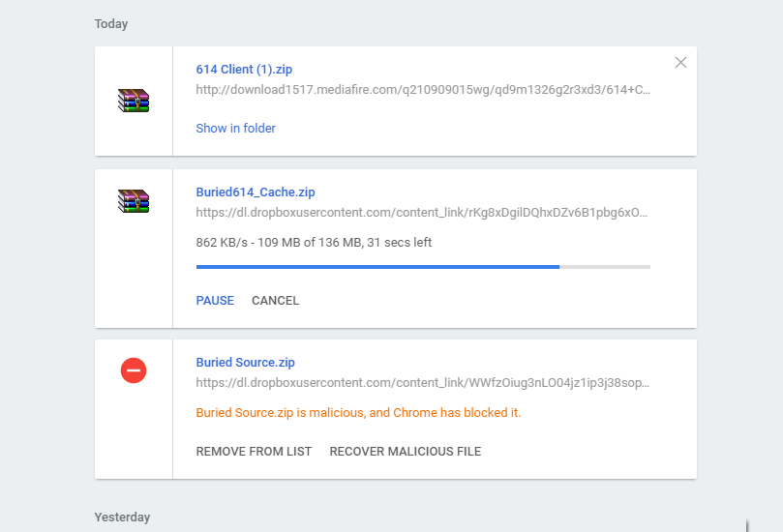Click the download progress bar for Buried614_Cache.zip
The width and height of the screenshot is (783, 532).
pos(423,266)
